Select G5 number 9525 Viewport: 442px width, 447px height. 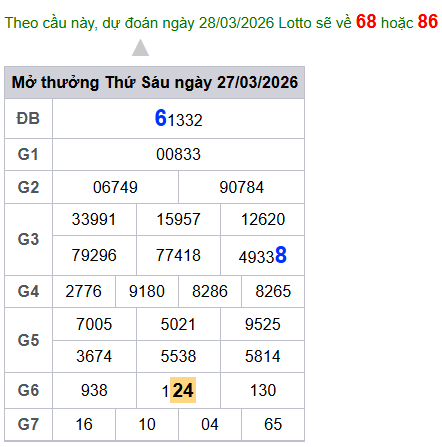coord(263,324)
